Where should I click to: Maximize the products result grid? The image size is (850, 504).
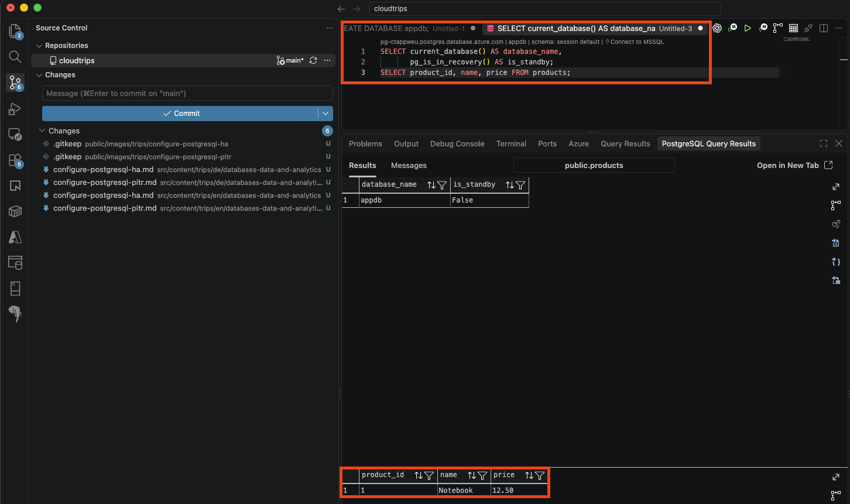click(836, 477)
